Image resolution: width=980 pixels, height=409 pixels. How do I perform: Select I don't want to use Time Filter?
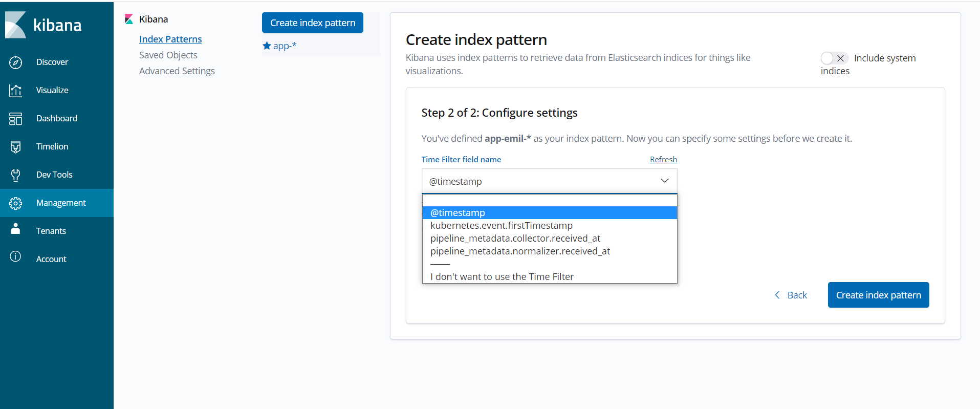pyautogui.click(x=549, y=276)
